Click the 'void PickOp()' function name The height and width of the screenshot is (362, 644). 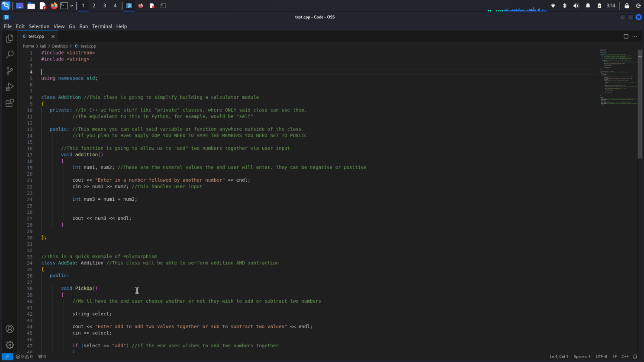[x=84, y=288]
